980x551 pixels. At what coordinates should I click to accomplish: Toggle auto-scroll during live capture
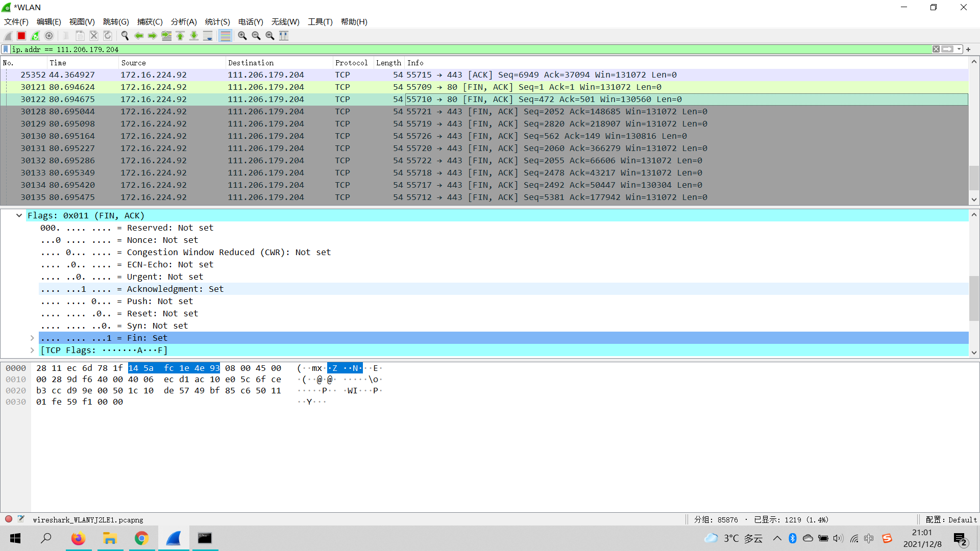pyautogui.click(x=208, y=36)
